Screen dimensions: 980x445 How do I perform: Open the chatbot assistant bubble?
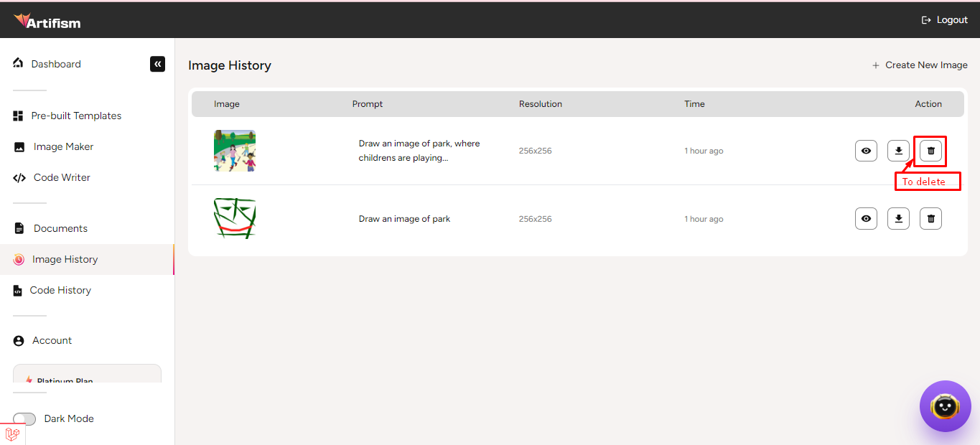(945, 406)
